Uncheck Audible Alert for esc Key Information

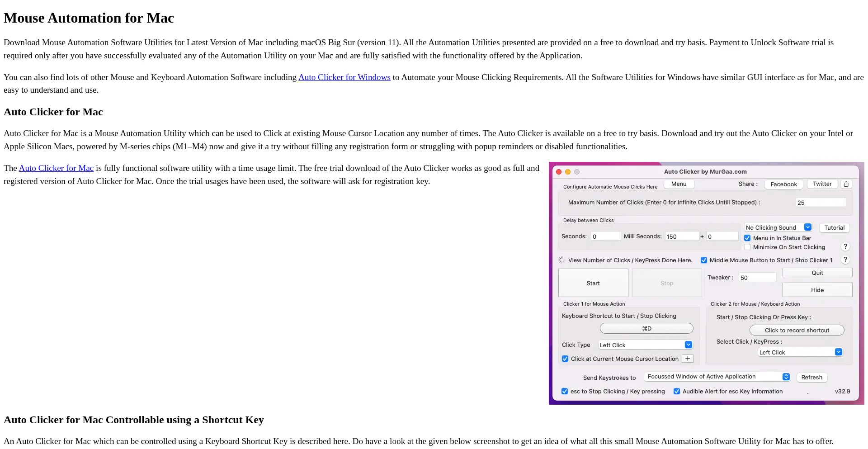coord(677,391)
